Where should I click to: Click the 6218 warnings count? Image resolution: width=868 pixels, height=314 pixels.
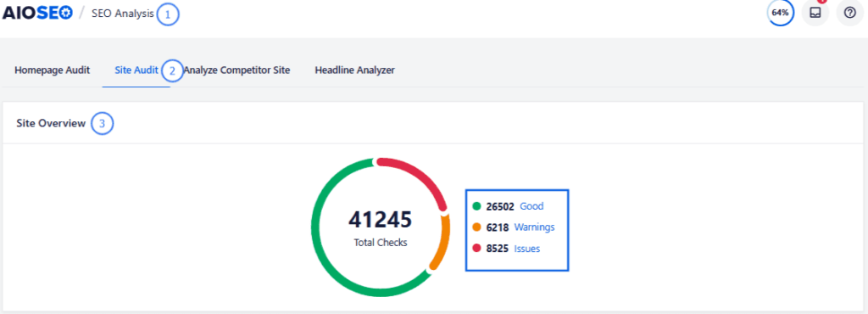pos(498,227)
